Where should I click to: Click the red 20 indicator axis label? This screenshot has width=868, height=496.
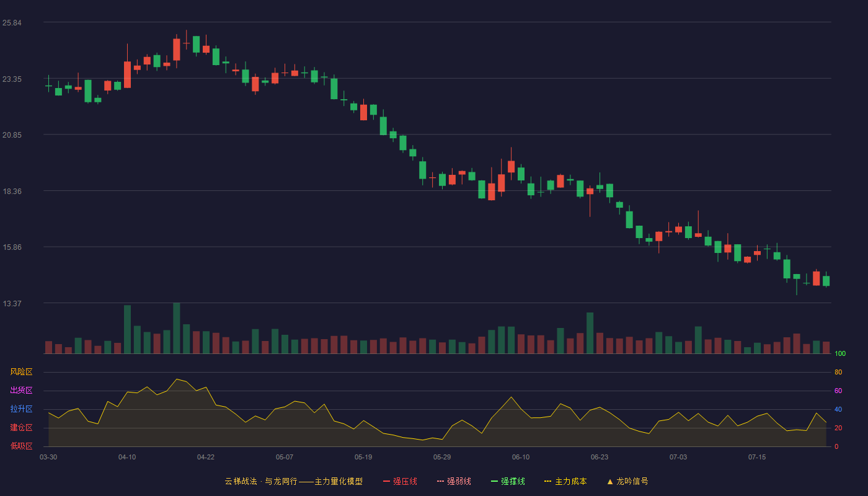tap(838, 428)
